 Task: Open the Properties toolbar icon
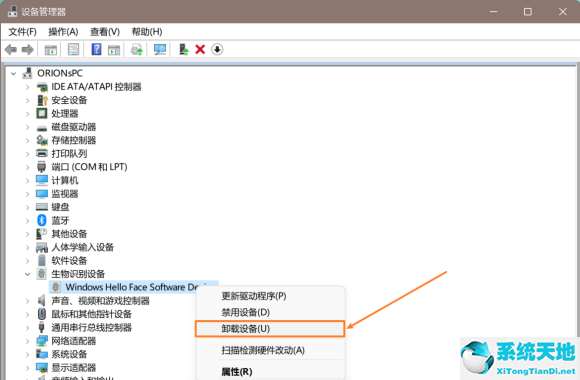pyautogui.click(x=73, y=50)
